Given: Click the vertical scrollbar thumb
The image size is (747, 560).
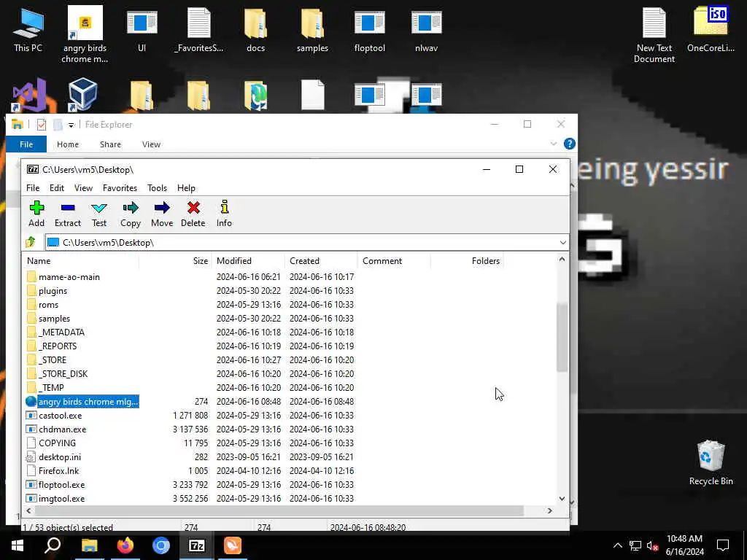Looking at the screenshot, I should 562,337.
